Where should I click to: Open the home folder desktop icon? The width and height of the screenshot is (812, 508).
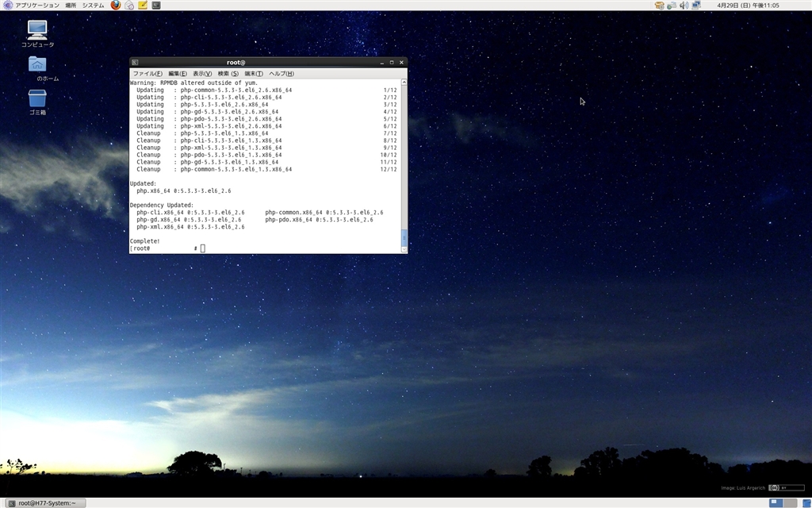[x=37, y=64]
